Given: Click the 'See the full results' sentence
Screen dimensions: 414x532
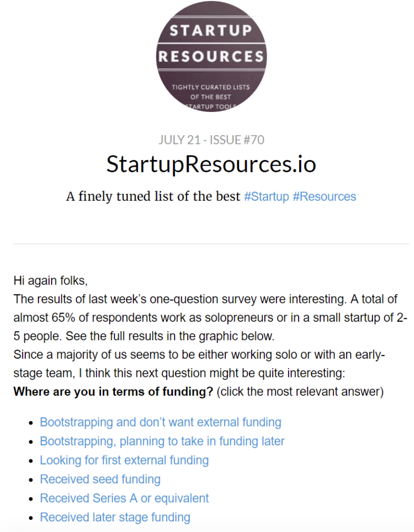Looking at the screenshot, I should 170,336.
